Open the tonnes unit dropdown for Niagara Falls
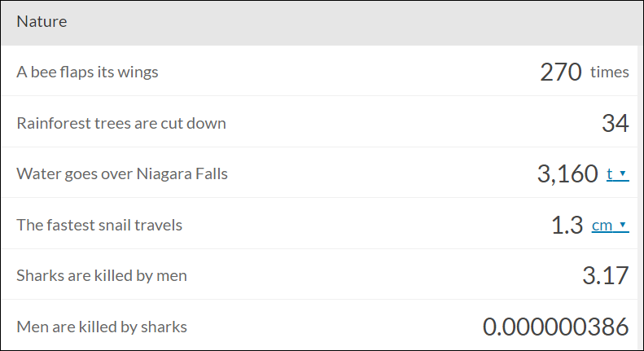 click(618, 173)
